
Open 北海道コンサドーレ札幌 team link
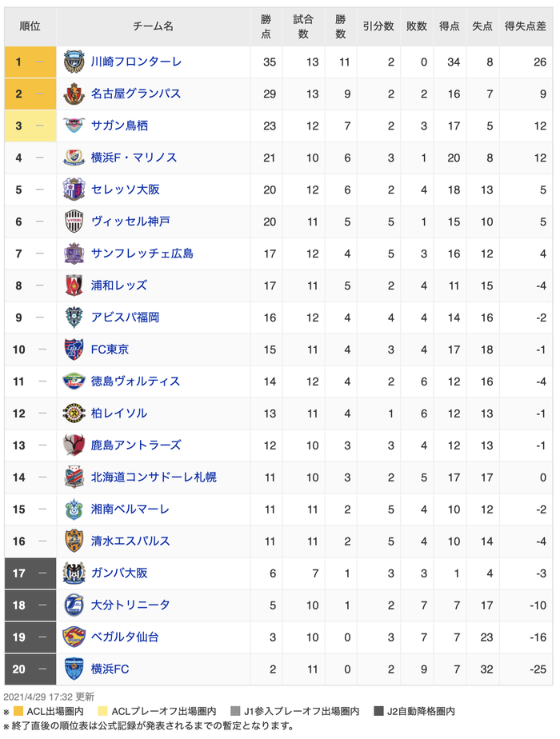154,477
